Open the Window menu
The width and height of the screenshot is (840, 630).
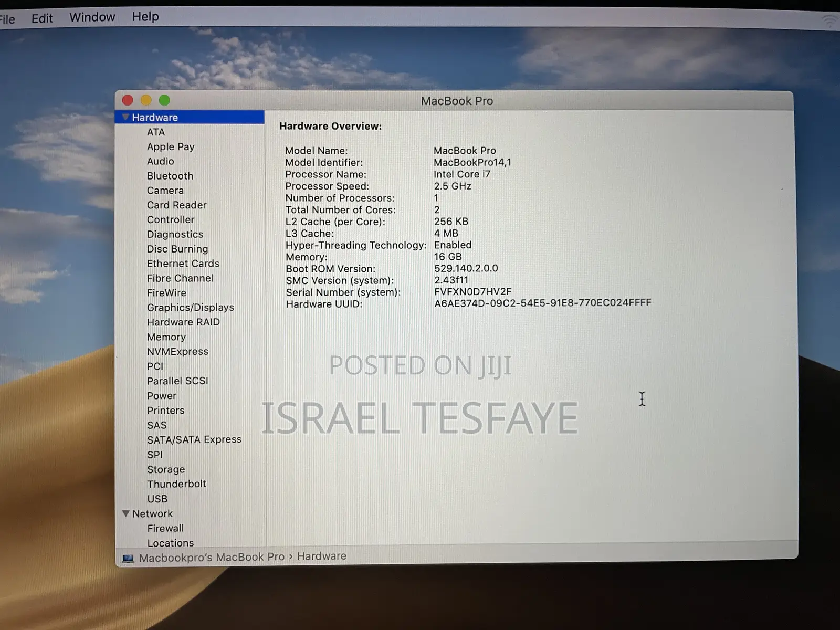tap(92, 17)
